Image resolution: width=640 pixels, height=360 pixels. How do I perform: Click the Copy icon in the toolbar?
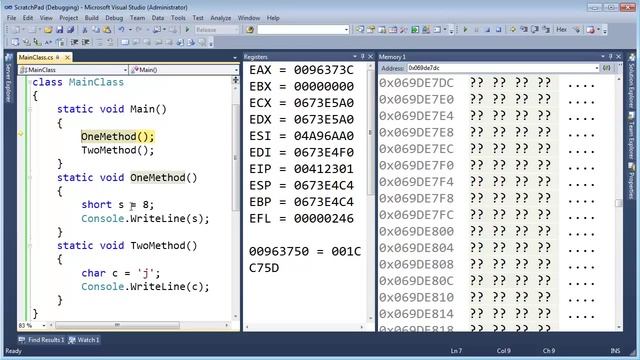pos(96,29)
